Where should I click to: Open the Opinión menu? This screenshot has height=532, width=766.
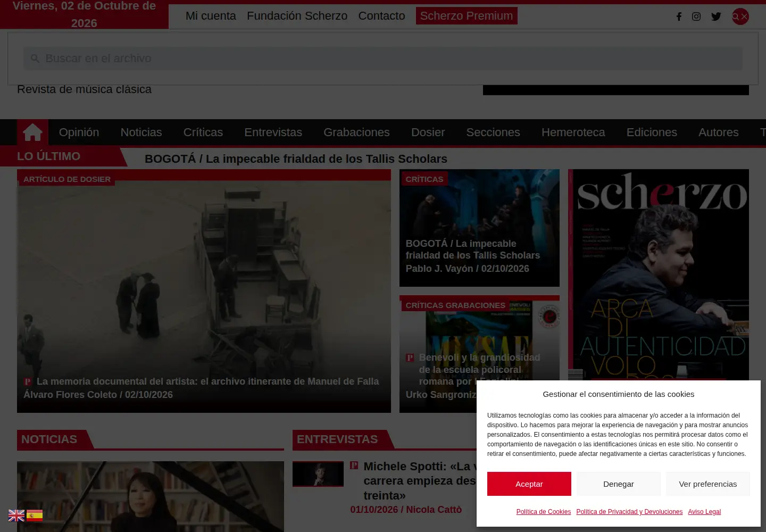(x=79, y=132)
